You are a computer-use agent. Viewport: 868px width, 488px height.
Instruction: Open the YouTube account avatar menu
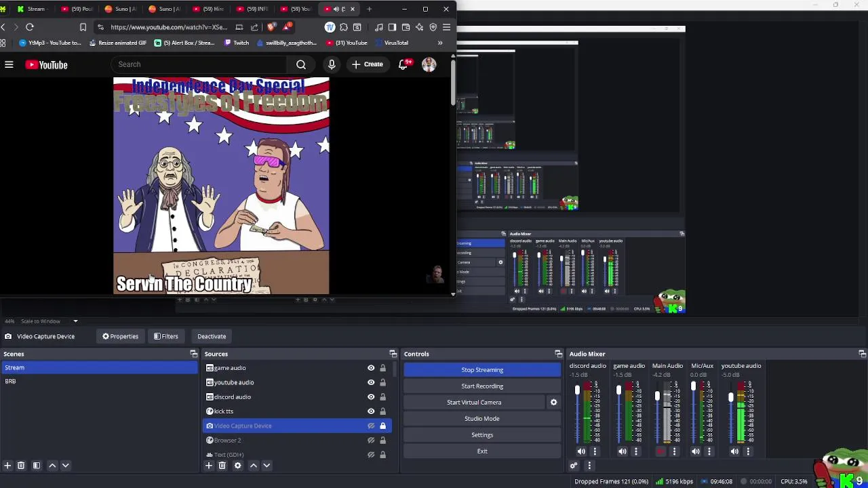[429, 64]
